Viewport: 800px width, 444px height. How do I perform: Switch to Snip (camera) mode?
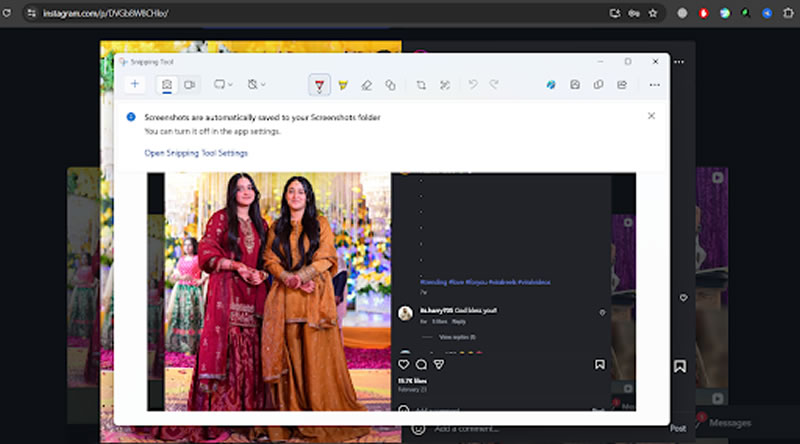pyautogui.click(x=168, y=85)
